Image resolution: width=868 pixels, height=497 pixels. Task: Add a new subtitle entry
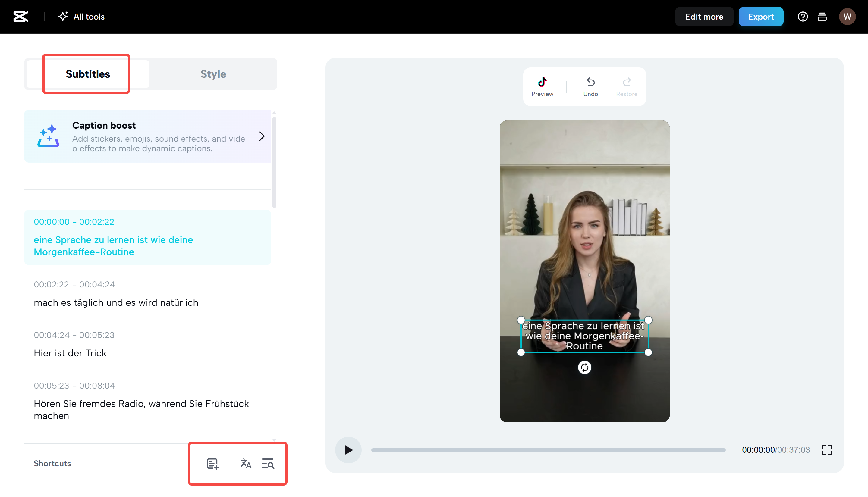[212, 464]
